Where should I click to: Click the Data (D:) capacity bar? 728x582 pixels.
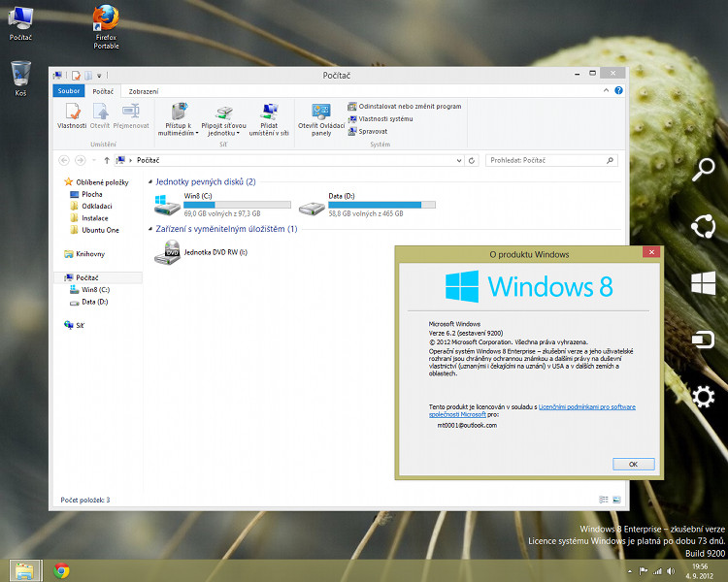[x=381, y=205]
